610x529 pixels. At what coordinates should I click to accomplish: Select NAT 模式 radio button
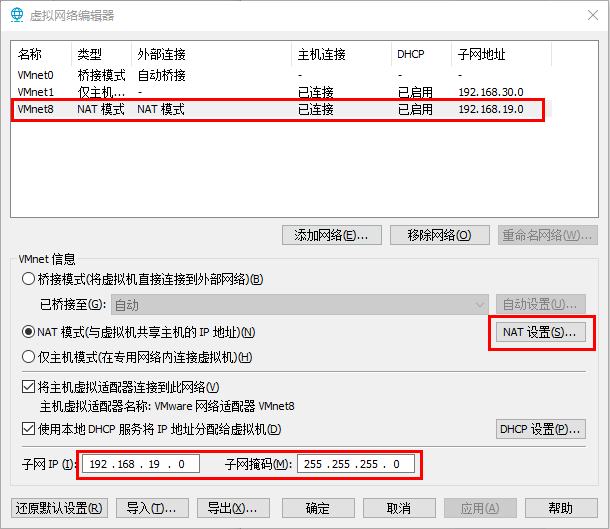pyautogui.click(x=28, y=332)
